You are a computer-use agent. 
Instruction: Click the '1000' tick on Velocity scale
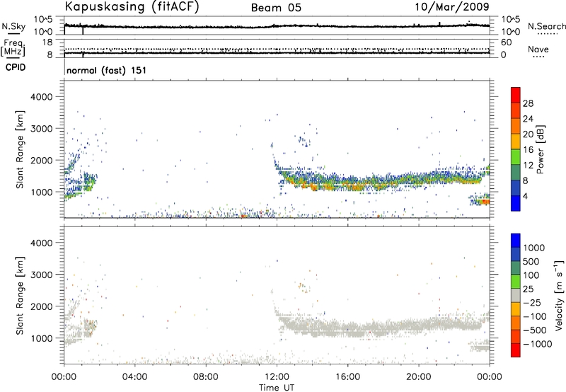(x=534, y=248)
